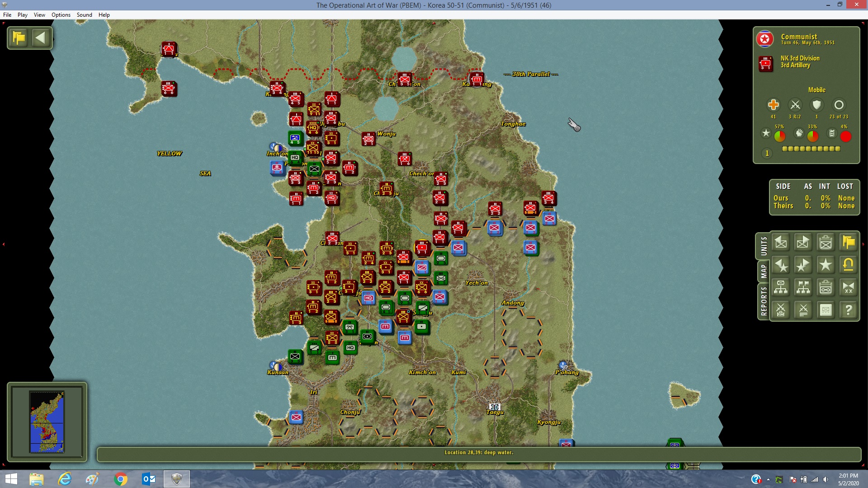Open File Explorer from taskbar
This screenshot has height=488, width=868.
point(37,479)
